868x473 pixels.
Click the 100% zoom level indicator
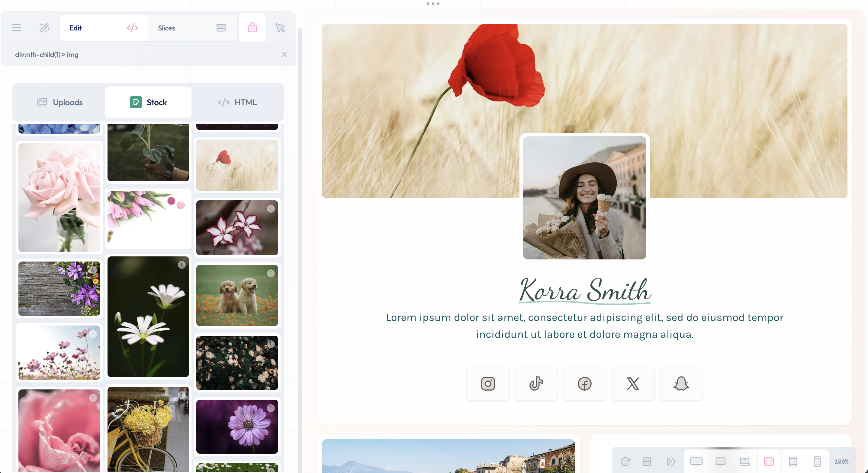(x=841, y=462)
